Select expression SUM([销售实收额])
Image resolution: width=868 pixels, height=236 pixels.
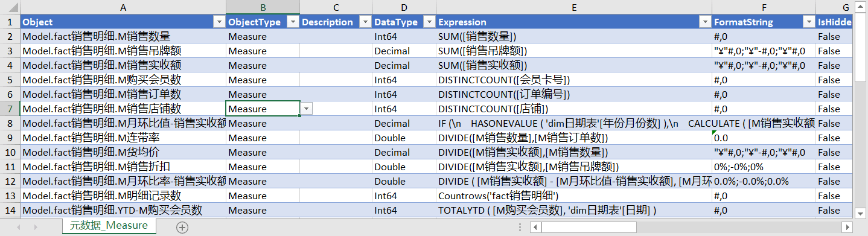(x=574, y=65)
